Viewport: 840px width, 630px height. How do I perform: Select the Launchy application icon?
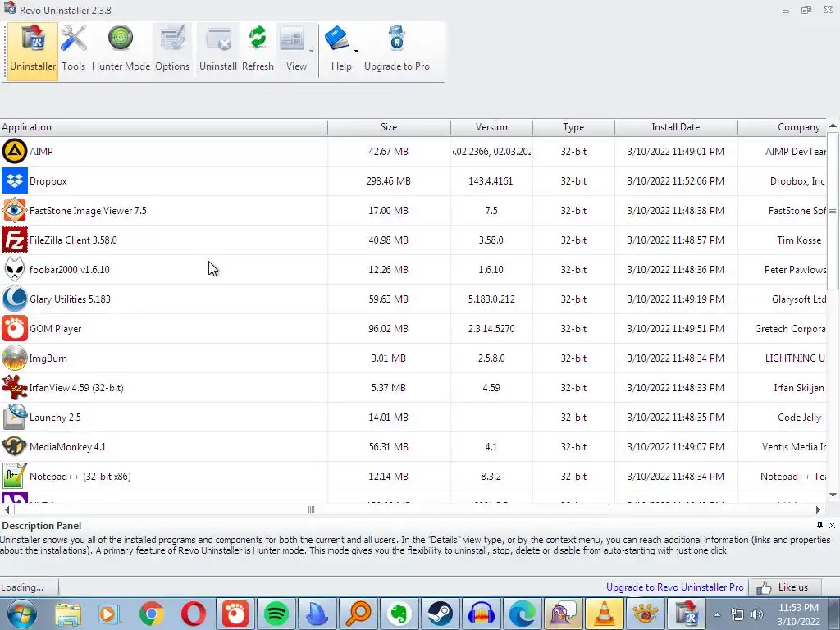point(15,417)
